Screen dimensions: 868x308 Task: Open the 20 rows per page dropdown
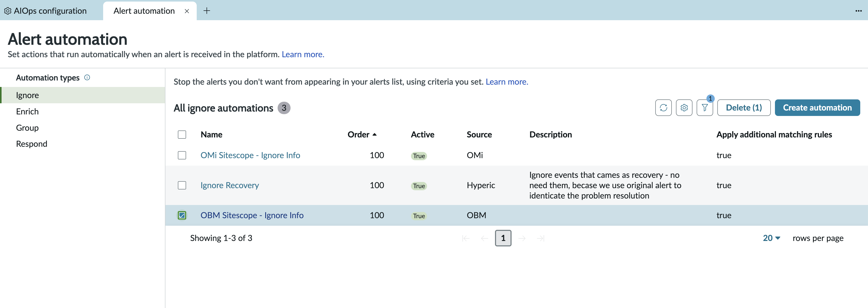[x=771, y=238]
